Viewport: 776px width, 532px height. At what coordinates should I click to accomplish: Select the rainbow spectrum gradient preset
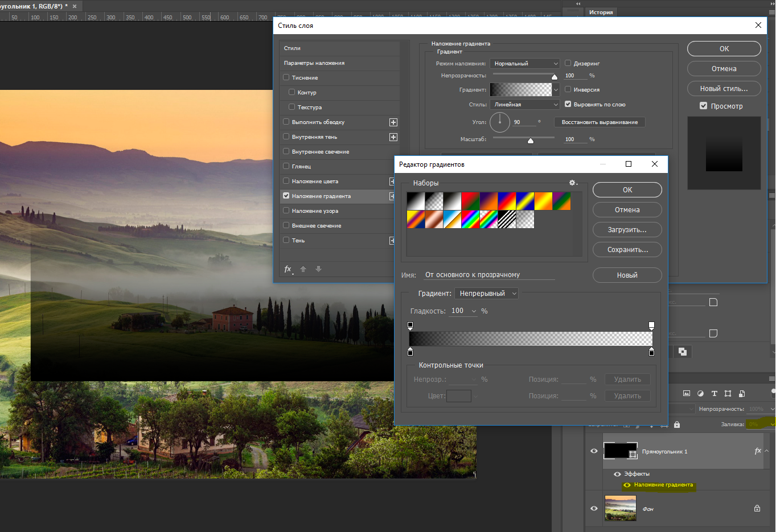coord(470,220)
